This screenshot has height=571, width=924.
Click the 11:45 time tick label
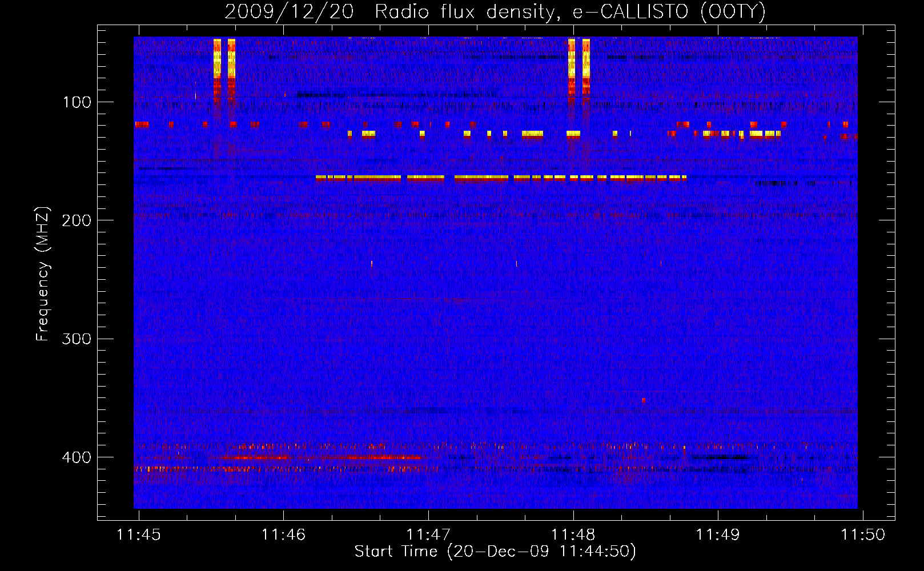pos(139,535)
